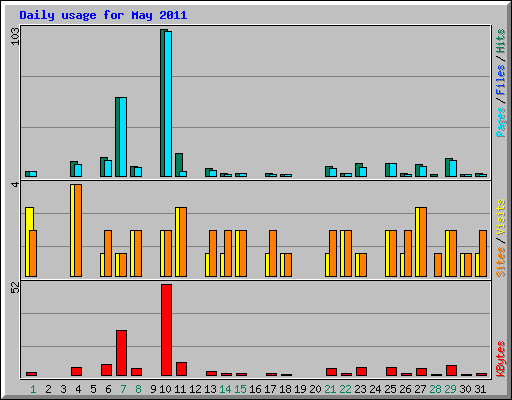
Task: Click the day 17 axis label
Action: pyautogui.click(x=270, y=389)
